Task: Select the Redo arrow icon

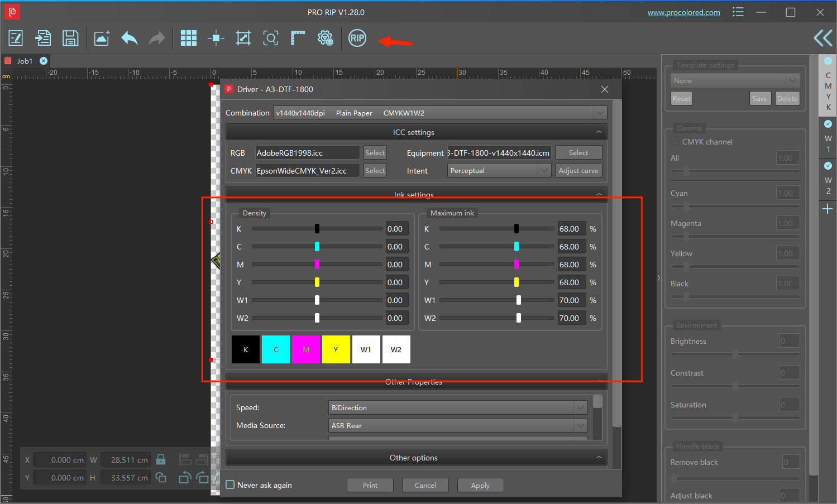Action: coord(157,38)
